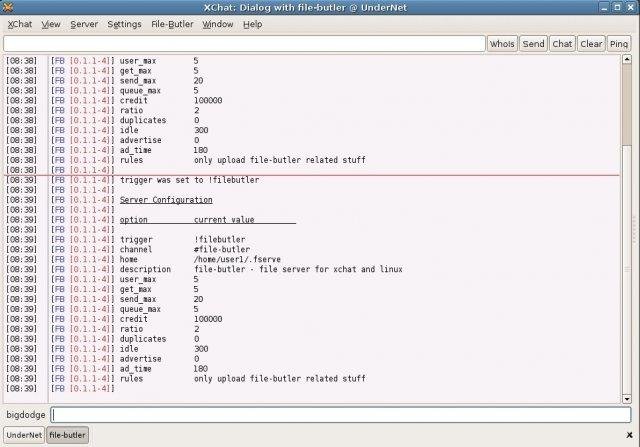The image size is (640, 447).
Task: Click the '/home/user1/.fserve' path
Action: (x=238, y=260)
